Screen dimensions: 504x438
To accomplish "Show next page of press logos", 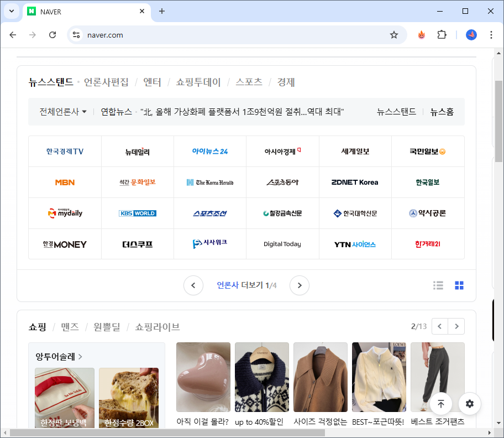I will (300, 285).
